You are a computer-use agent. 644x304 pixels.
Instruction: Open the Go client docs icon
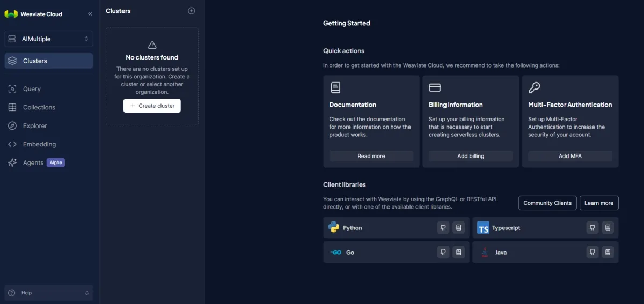point(458,252)
